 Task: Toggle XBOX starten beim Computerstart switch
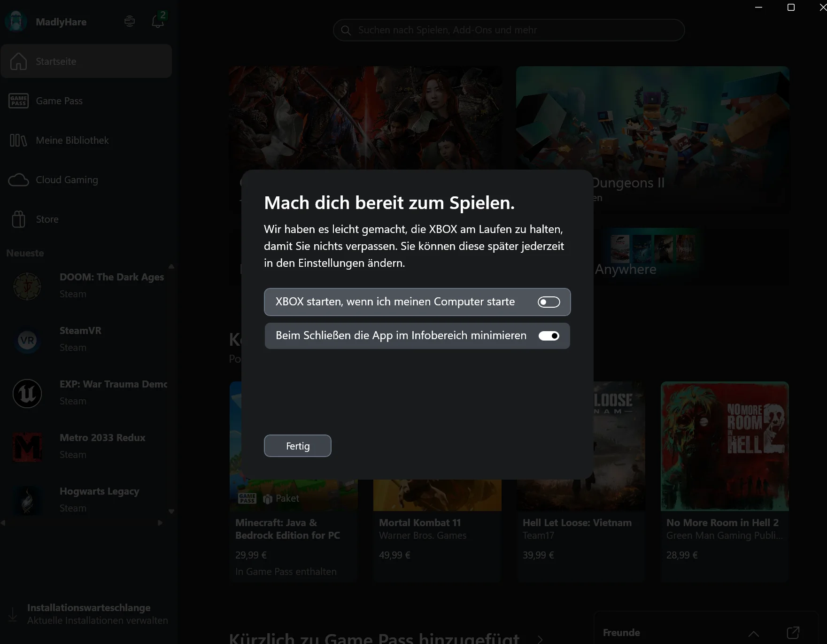click(x=549, y=302)
